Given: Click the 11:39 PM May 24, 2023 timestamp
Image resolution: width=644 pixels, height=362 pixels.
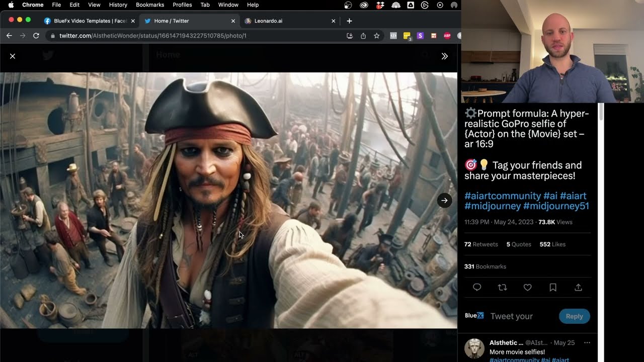Looking at the screenshot, I should pyautogui.click(x=499, y=222).
